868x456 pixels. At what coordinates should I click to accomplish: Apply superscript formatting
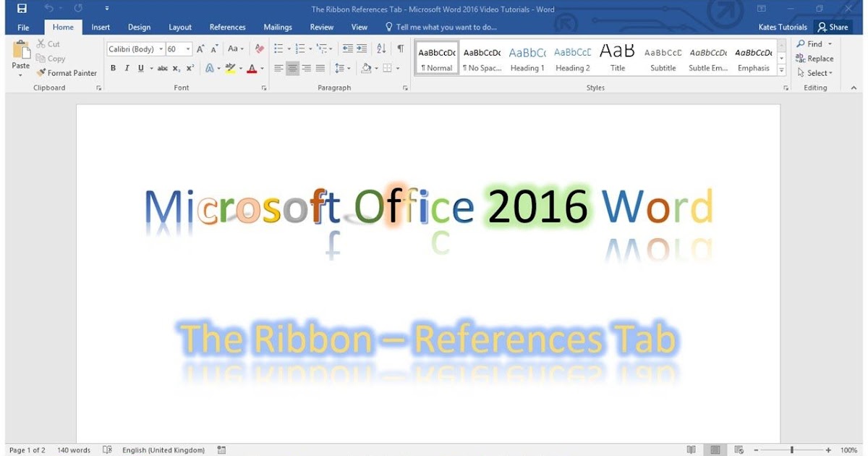click(x=190, y=68)
